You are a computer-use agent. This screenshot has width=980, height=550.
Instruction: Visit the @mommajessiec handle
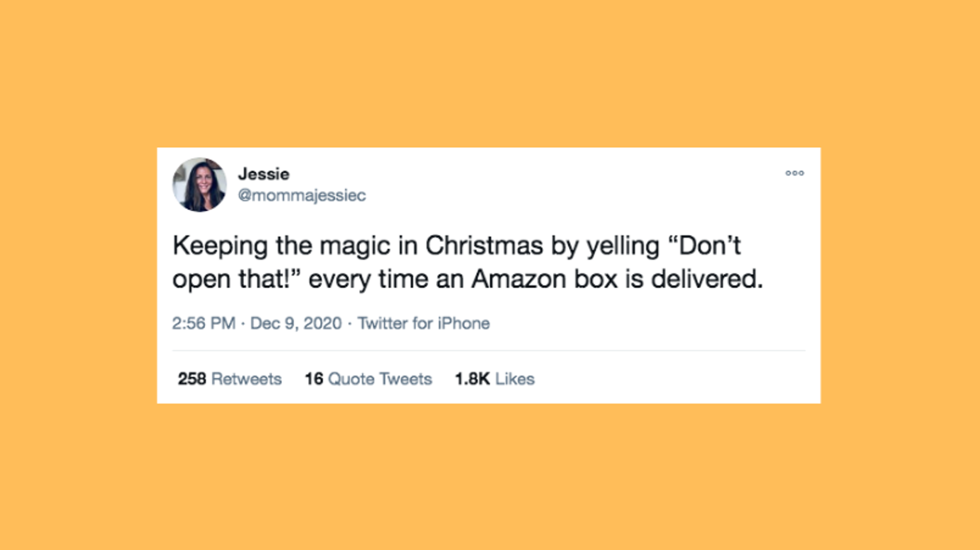tap(301, 195)
